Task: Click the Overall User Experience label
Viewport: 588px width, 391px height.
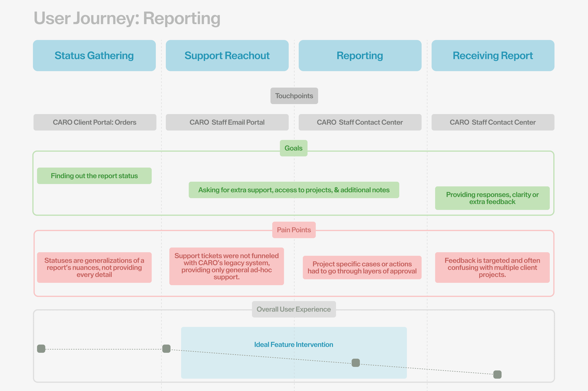Action: click(294, 309)
